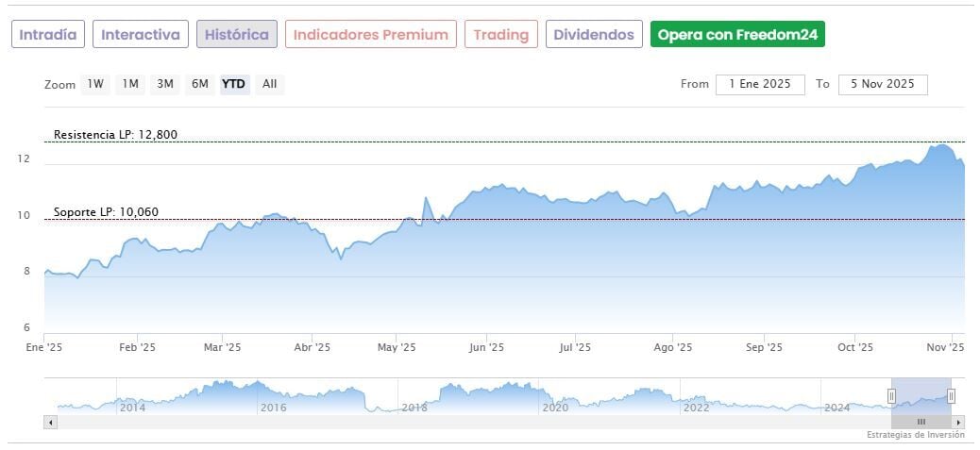Click the navigator right range handle
The image size is (980, 450).
click(951, 396)
